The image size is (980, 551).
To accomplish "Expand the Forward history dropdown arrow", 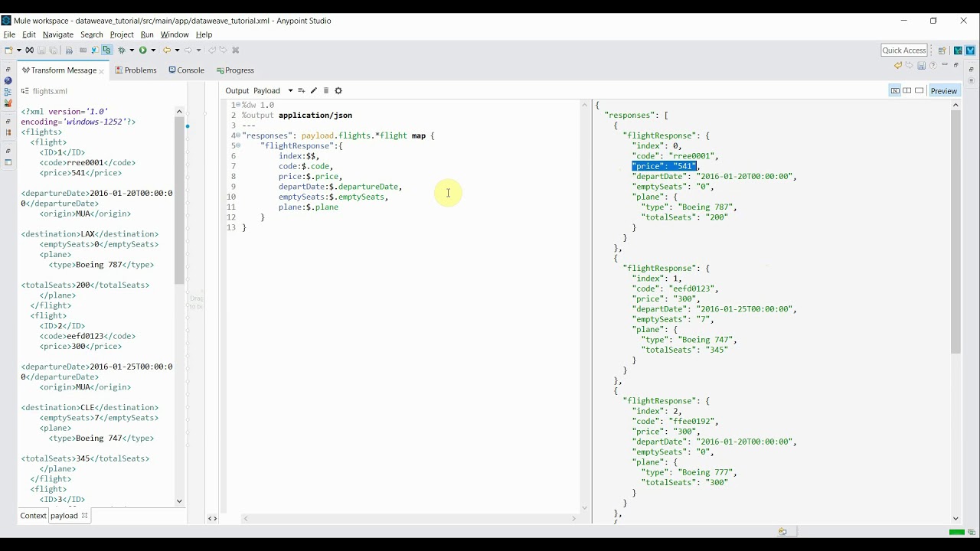I will tap(199, 51).
